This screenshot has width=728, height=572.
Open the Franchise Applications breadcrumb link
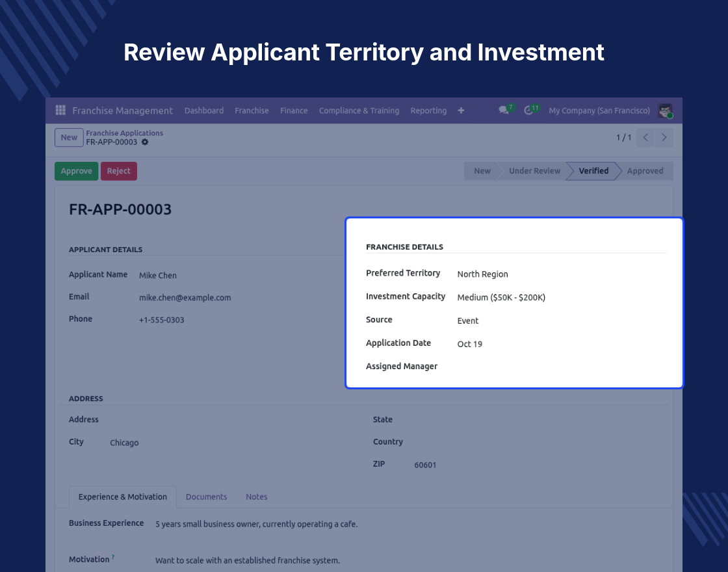124,133
